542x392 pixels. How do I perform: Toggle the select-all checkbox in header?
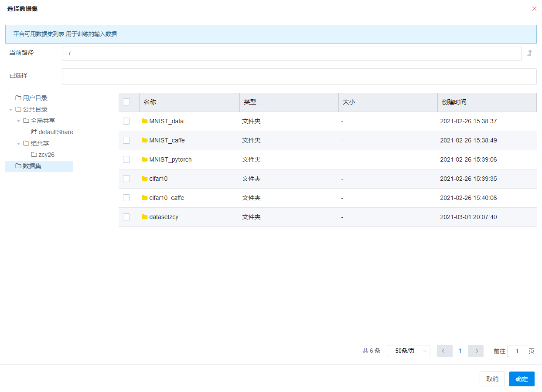point(126,102)
